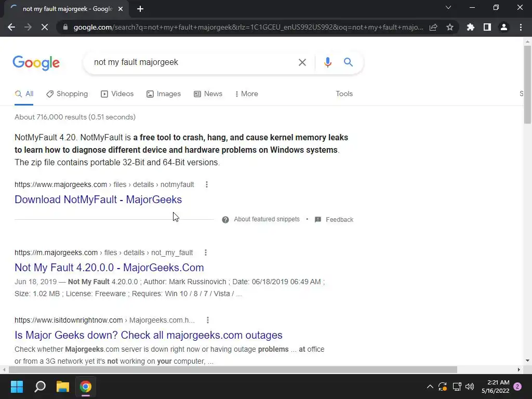532x399 pixels.
Task: Open the Chrome profile menu
Action: point(504,27)
